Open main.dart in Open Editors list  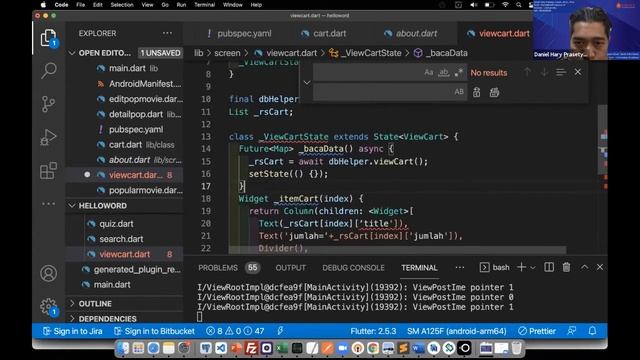(128, 68)
